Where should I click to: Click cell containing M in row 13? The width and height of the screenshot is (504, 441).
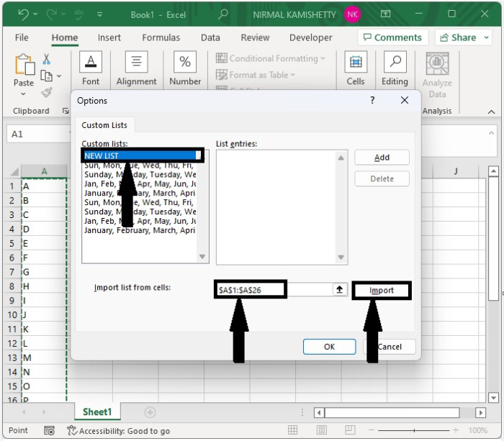pos(44,358)
